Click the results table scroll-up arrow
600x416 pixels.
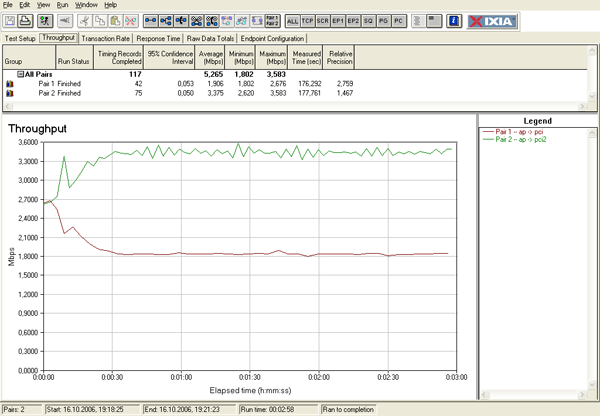tap(592, 50)
